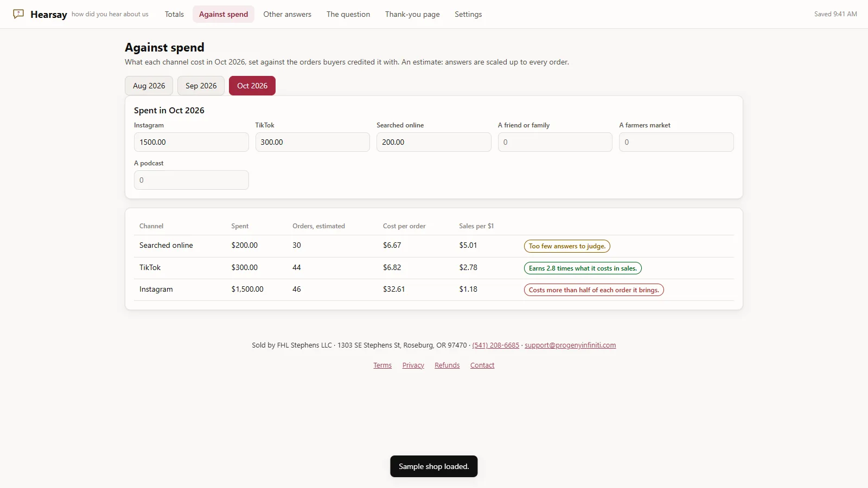Open the Settings tab
868x488 pixels.
pyautogui.click(x=468, y=14)
